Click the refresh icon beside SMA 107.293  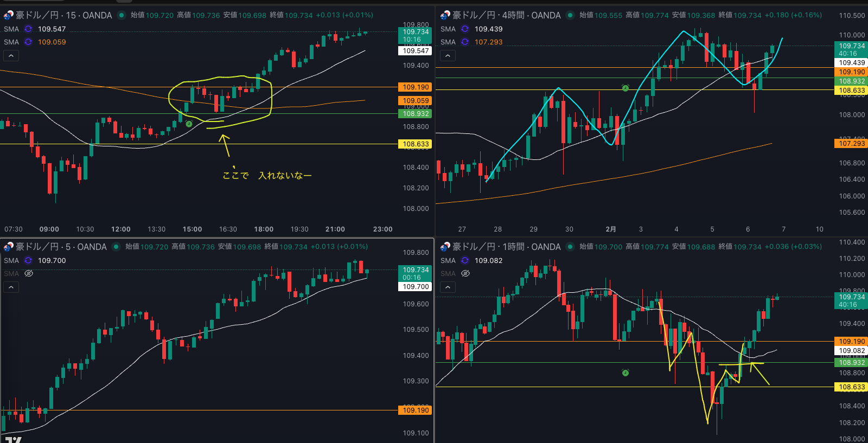click(465, 42)
